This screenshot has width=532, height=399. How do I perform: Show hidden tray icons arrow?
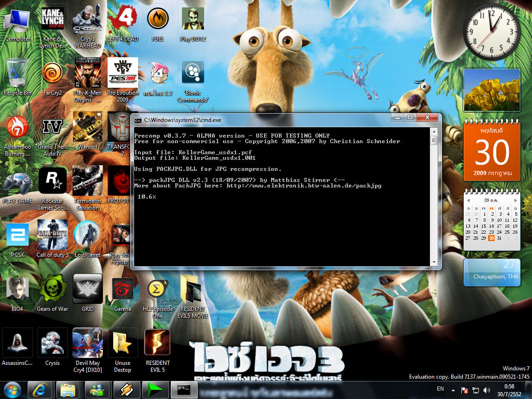coord(453,390)
